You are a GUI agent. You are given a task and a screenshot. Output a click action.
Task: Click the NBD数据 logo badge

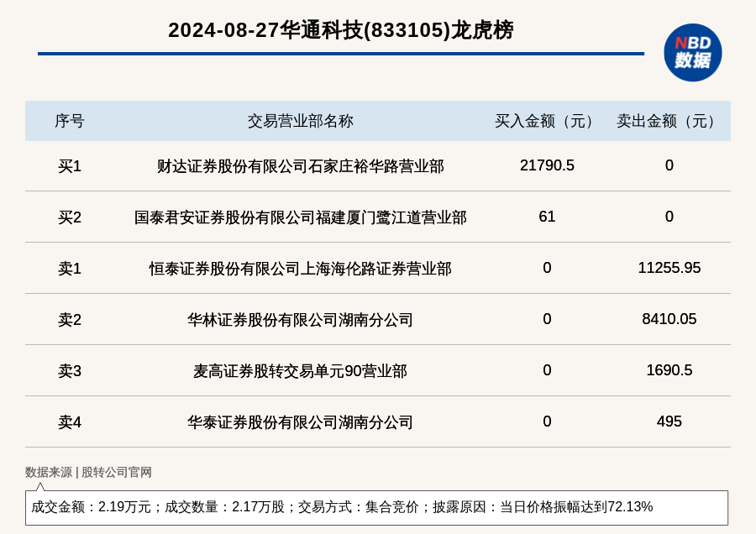692,53
